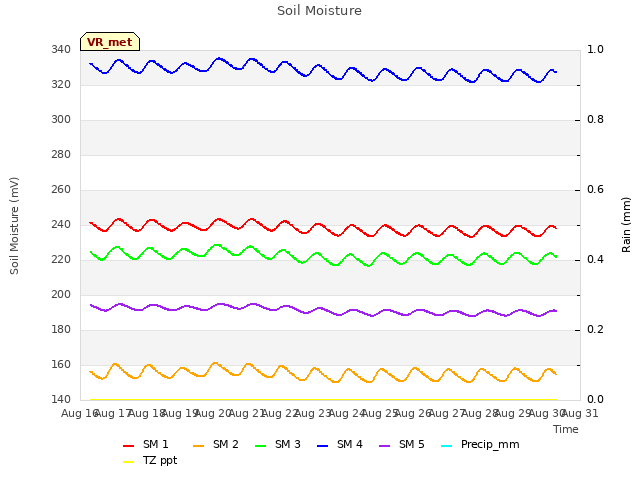Click the '0.4' rain axis tick
This screenshot has height=480, width=640.
(x=595, y=260)
